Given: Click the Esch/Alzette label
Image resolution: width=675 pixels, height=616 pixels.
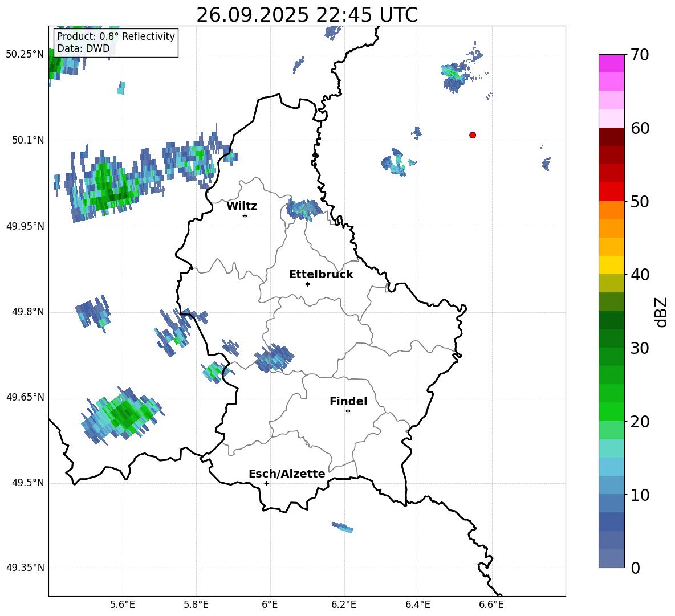Looking at the screenshot, I should 287,474.
